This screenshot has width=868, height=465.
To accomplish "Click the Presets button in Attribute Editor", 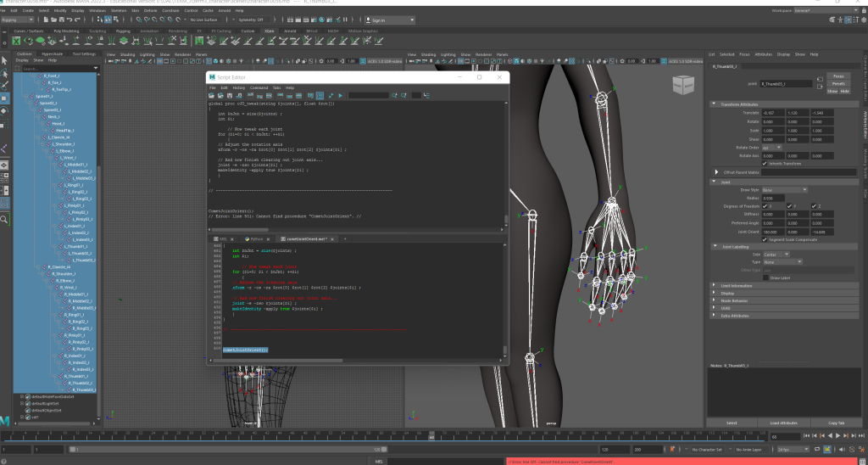I will (837, 83).
